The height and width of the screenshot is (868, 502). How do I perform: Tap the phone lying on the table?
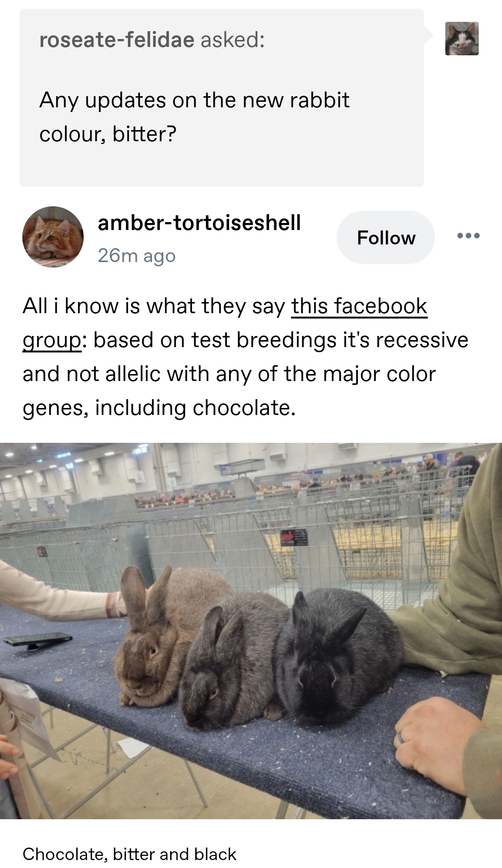coord(38,640)
